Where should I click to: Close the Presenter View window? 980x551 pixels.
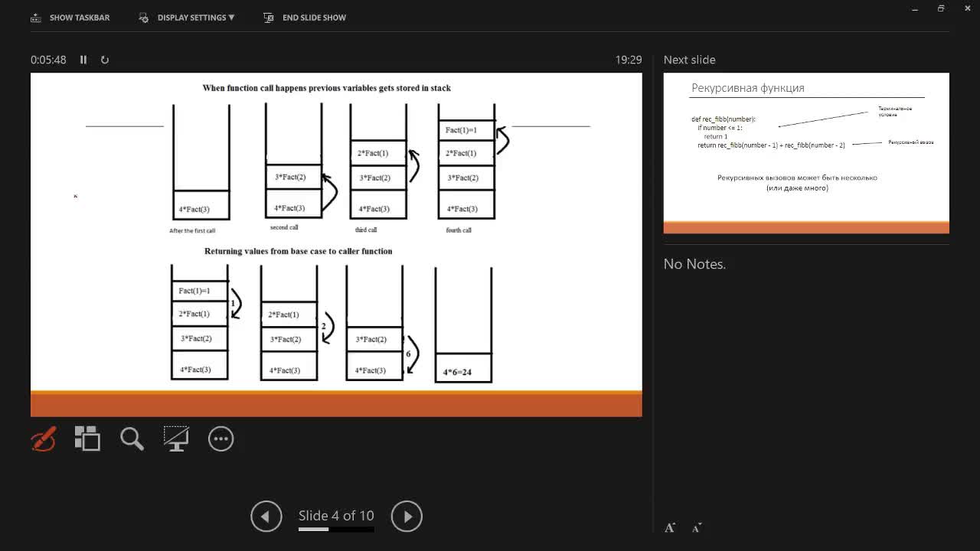[967, 8]
